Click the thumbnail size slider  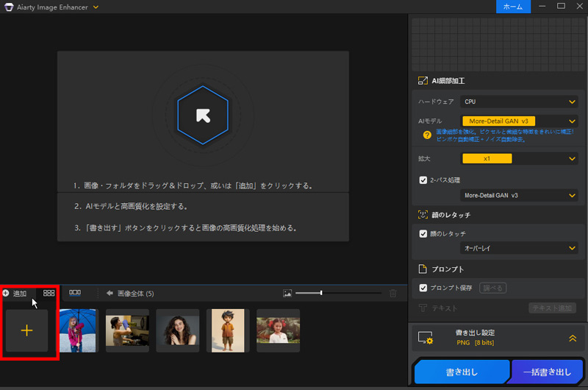click(x=338, y=293)
